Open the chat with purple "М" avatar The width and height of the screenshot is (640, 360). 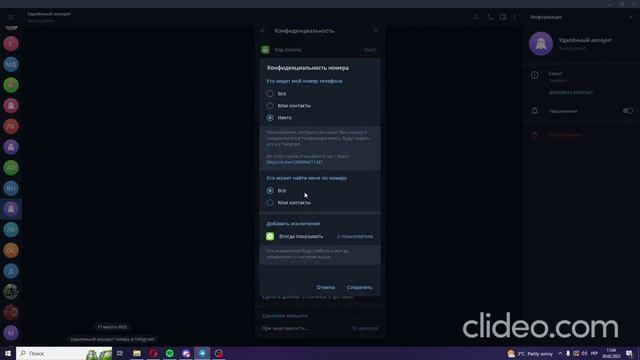point(11,333)
